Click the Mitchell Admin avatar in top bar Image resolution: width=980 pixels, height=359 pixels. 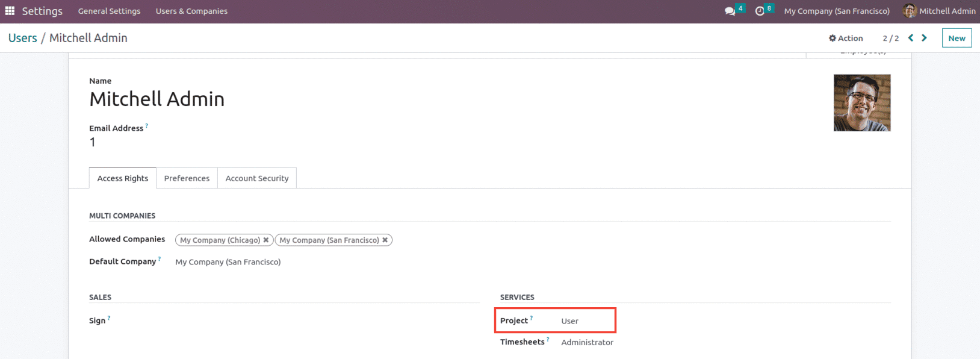click(910, 11)
